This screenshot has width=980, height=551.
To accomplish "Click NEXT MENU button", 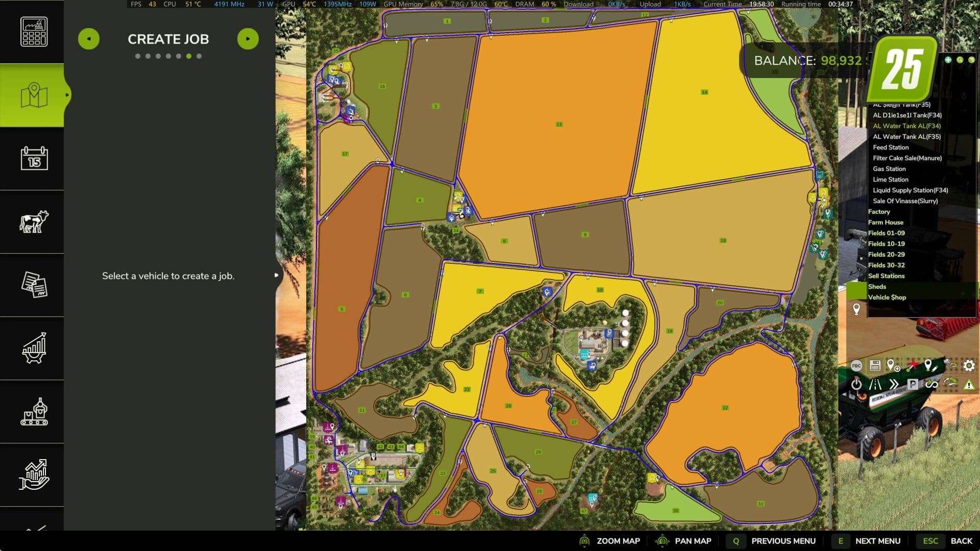I will tap(866, 541).
